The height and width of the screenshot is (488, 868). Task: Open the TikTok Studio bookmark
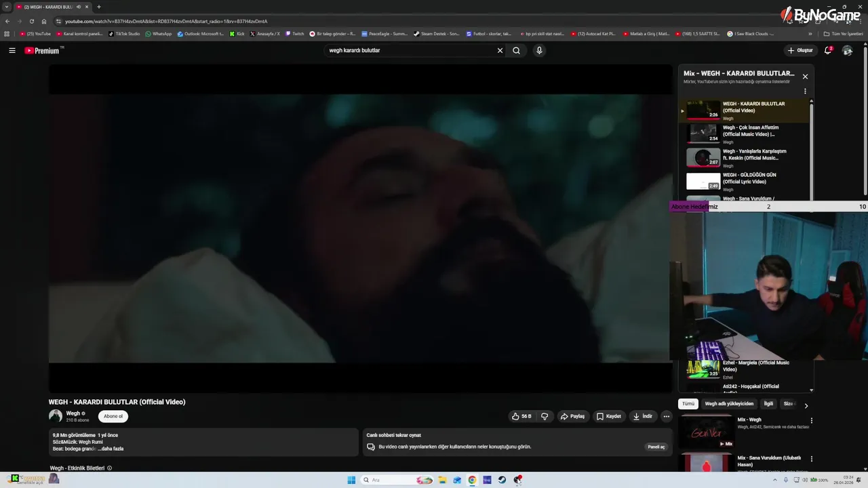124,34
